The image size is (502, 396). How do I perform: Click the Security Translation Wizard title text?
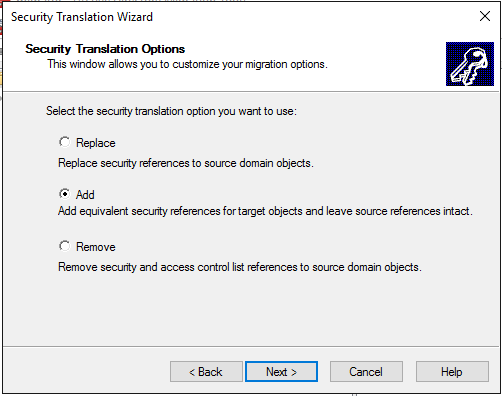82,17
